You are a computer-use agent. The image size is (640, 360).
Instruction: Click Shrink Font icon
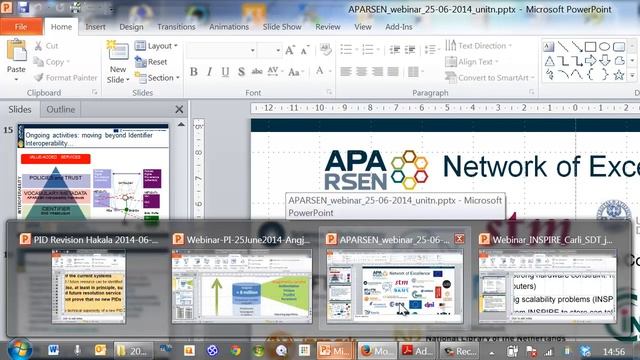pos(305,51)
